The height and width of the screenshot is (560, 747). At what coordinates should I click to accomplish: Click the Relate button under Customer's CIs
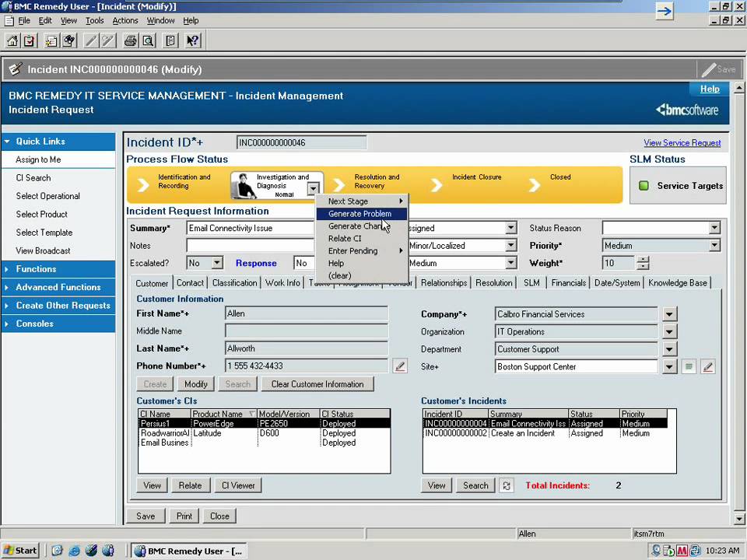tap(190, 485)
